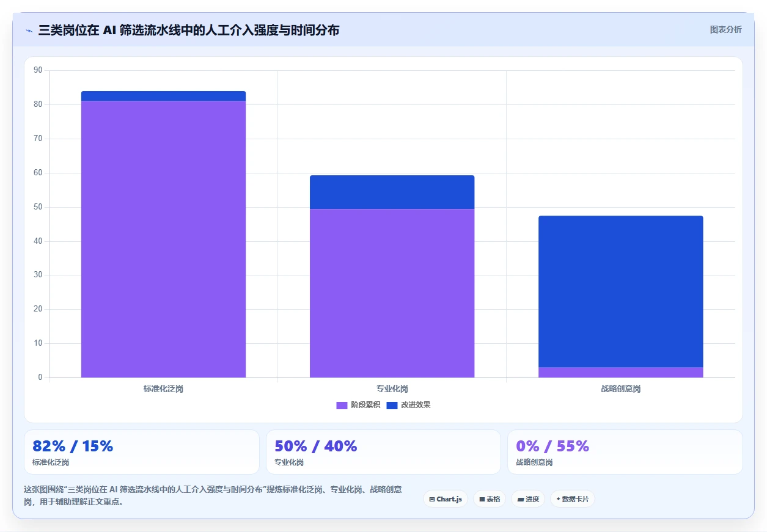Viewport: 767px width, 532px height.
Task: Click 标准化泛岗 caption under 82% / 15%
Action: [x=51, y=462]
